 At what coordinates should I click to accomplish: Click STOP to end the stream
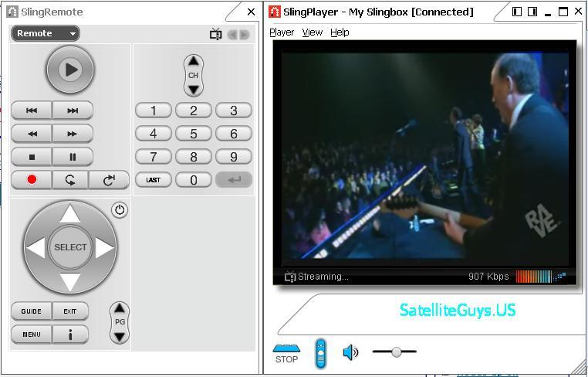click(x=286, y=353)
